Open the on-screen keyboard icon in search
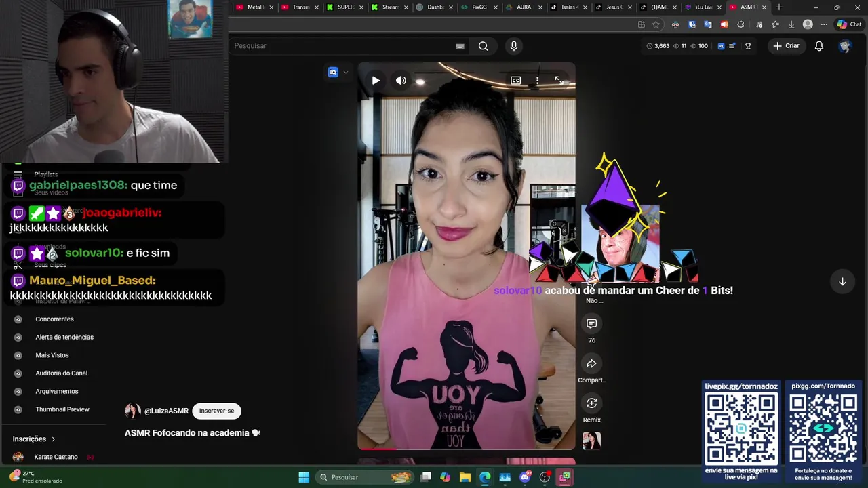This screenshot has height=488, width=868. [x=460, y=46]
